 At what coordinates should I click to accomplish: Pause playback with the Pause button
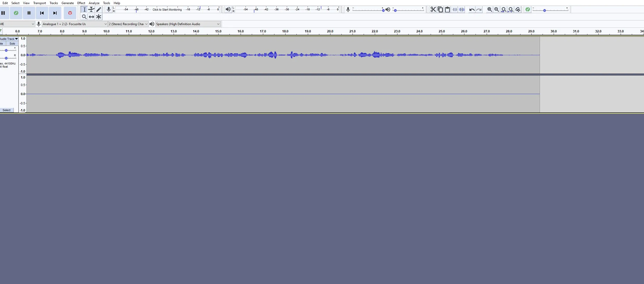pyautogui.click(x=3, y=13)
